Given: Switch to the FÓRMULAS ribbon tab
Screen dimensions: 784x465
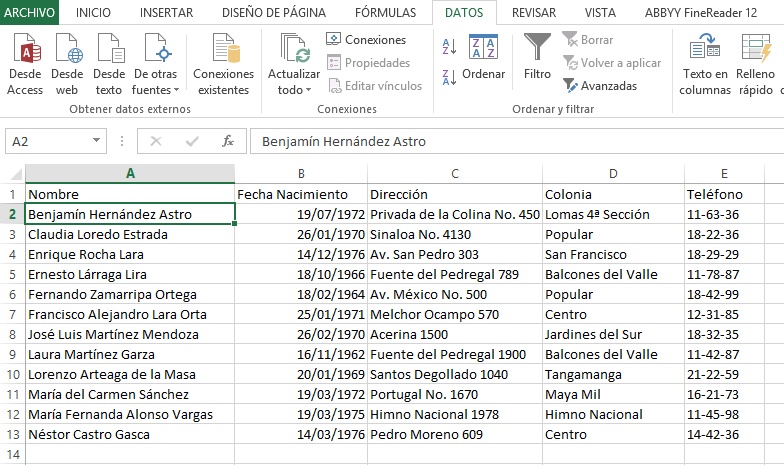Looking at the screenshot, I should (x=385, y=13).
